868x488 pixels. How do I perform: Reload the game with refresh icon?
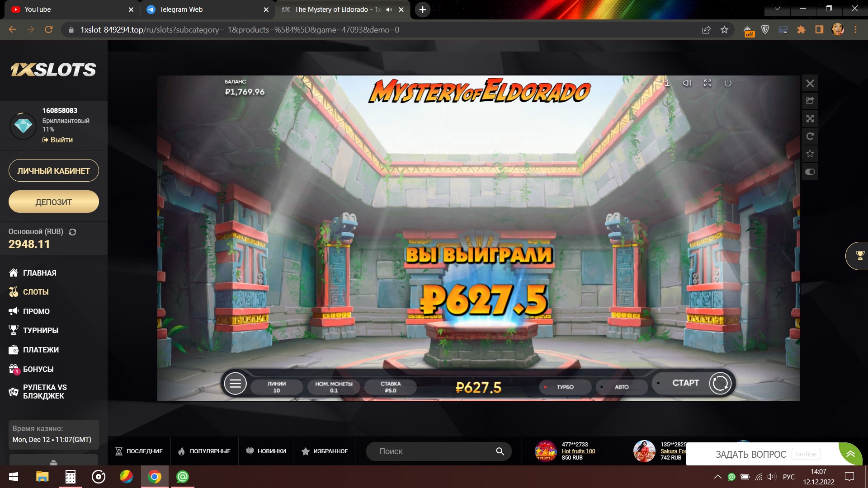(810, 136)
